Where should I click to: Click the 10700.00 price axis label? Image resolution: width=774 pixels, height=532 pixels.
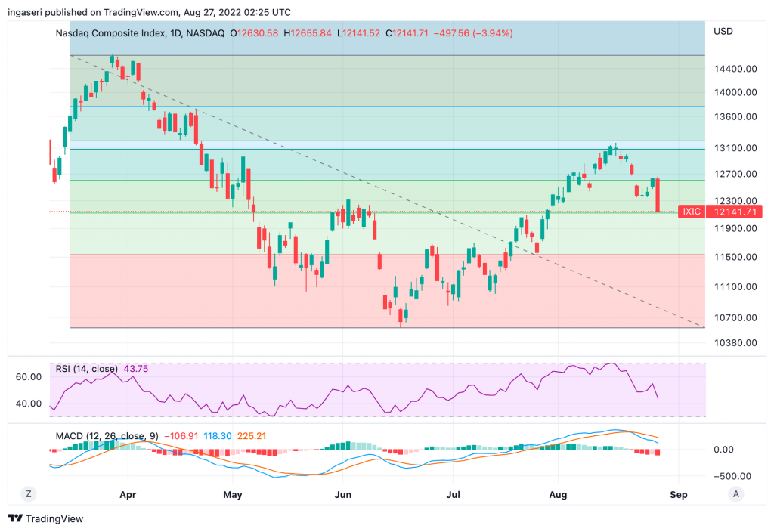735,317
